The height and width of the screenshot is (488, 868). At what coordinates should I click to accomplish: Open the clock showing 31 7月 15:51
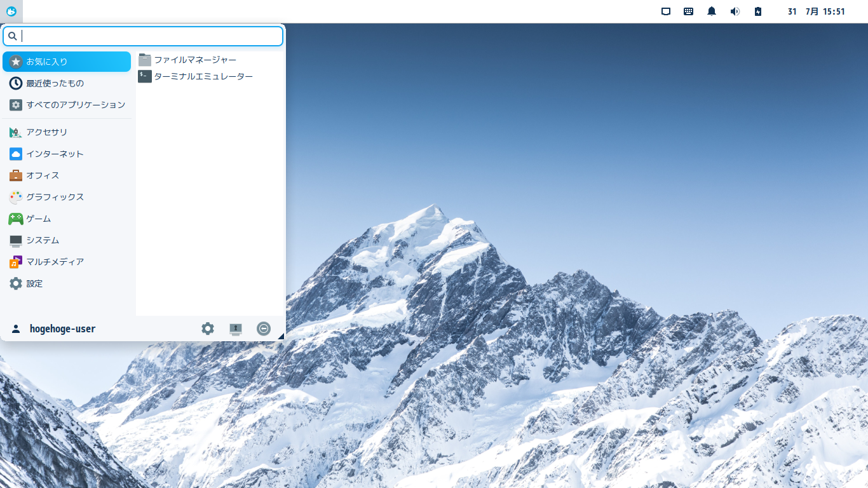click(816, 11)
